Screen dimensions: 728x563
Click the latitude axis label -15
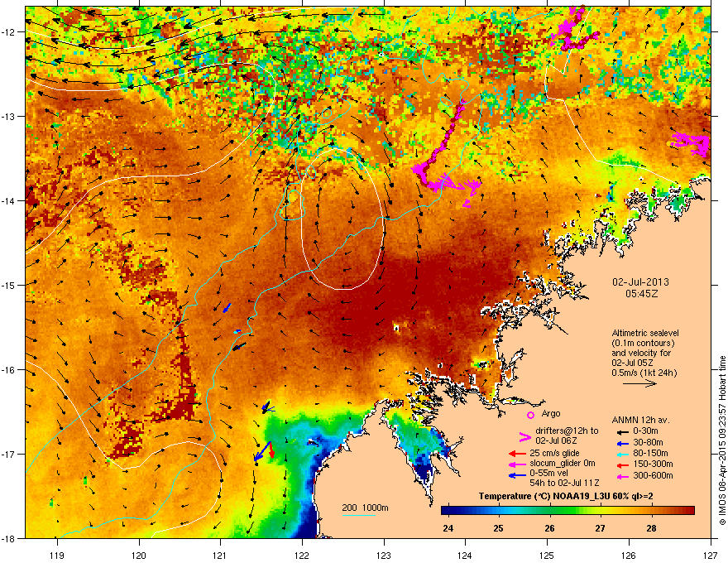[x=9, y=285]
